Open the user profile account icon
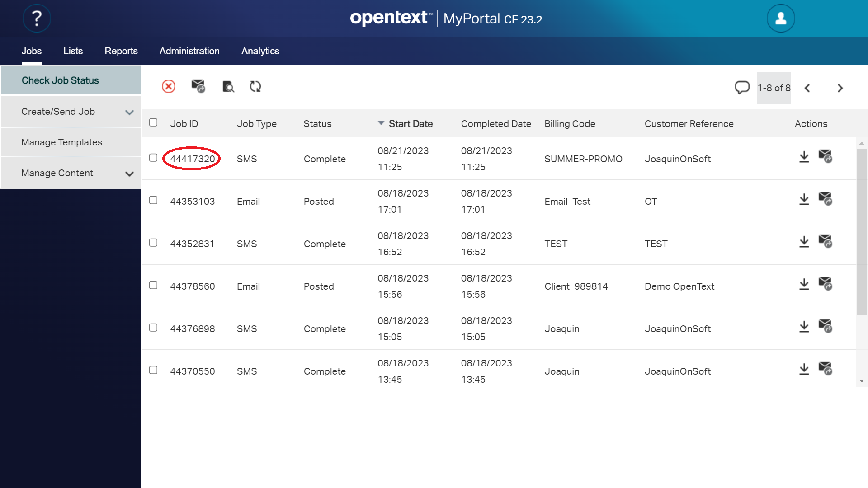The image size is (868, 488). tap(781, 18)
